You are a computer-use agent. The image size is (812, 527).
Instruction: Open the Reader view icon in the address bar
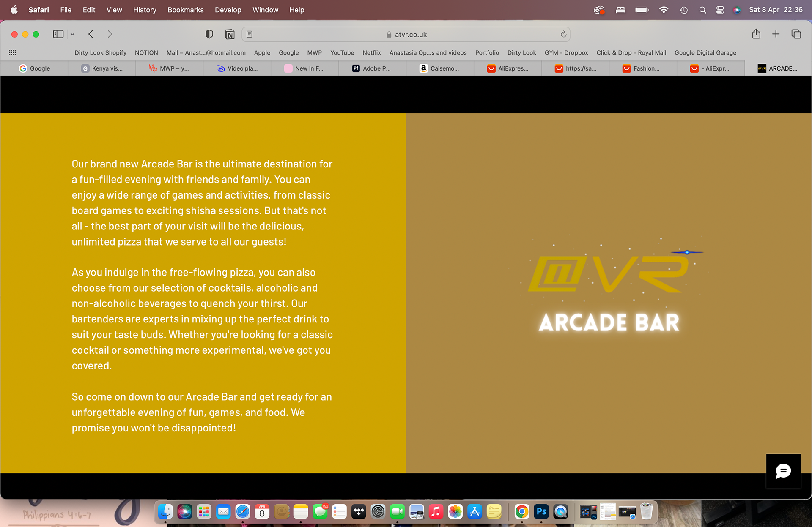click(250, 34)
